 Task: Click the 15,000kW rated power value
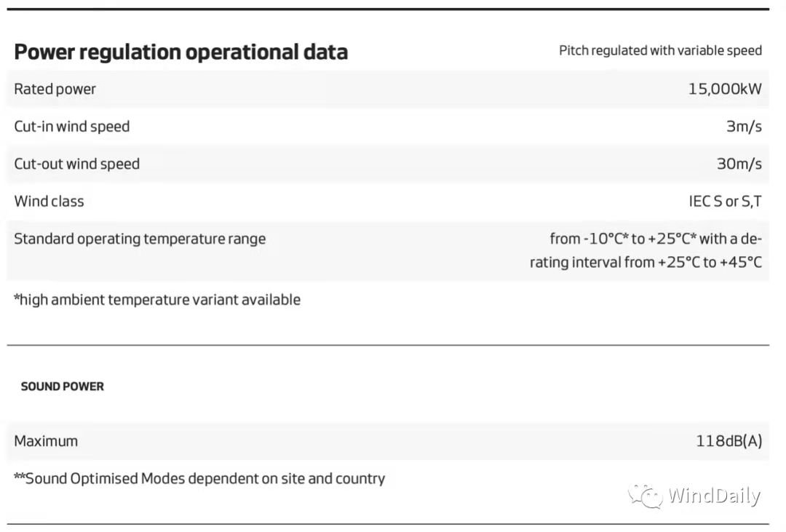point(725,89)
